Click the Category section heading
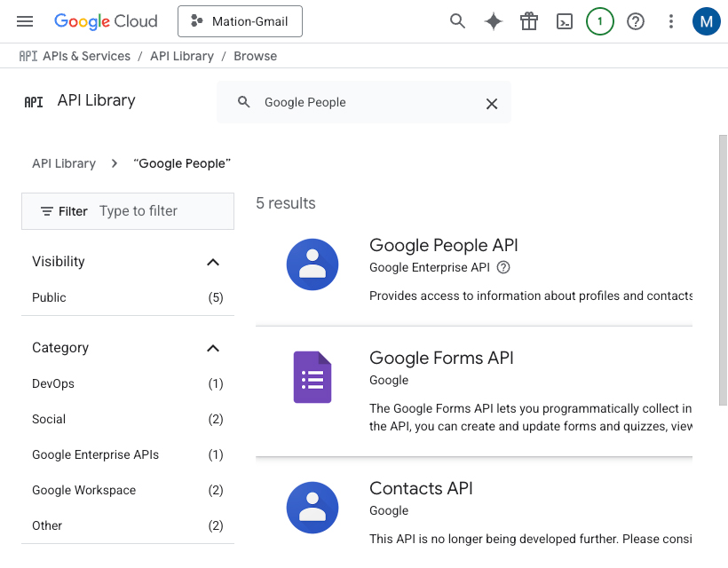The width and height of the screenshot is (728, 568). [x=60, y=348]
